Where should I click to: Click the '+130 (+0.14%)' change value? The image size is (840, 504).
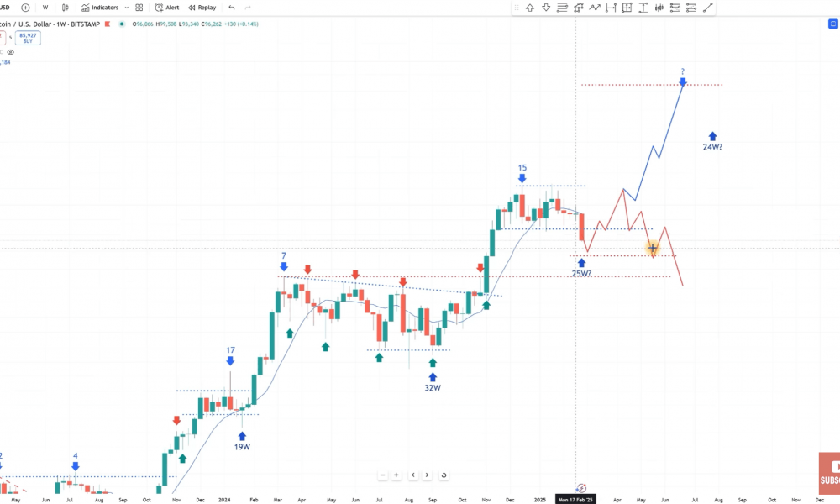[x=240, y=24]
